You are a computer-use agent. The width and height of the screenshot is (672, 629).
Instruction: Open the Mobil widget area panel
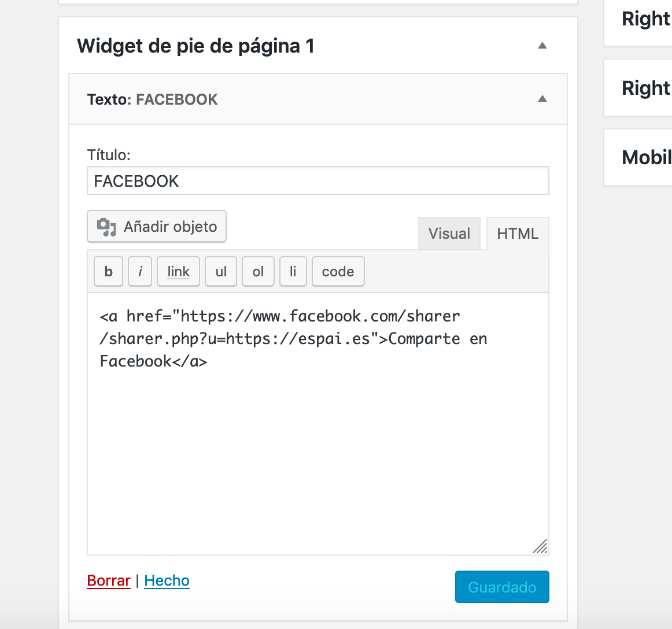pos(638,157)
